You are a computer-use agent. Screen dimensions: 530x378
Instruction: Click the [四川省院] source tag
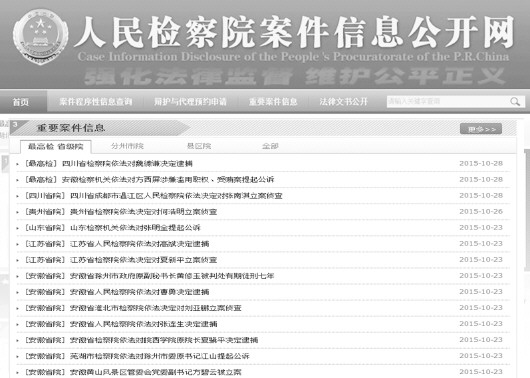(45, 196)
